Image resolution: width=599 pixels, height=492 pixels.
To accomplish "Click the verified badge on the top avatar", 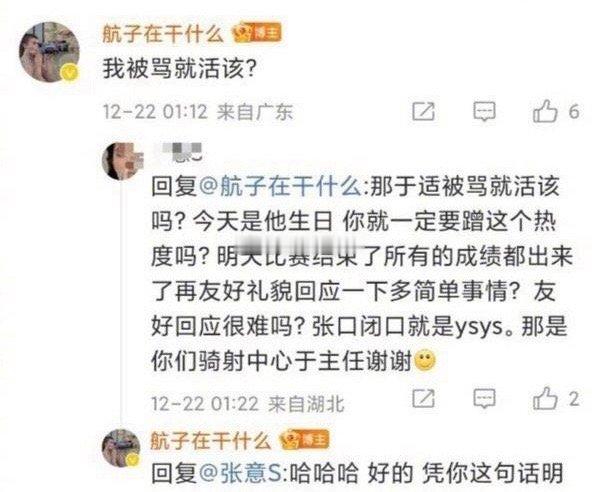I will point(70,73).
